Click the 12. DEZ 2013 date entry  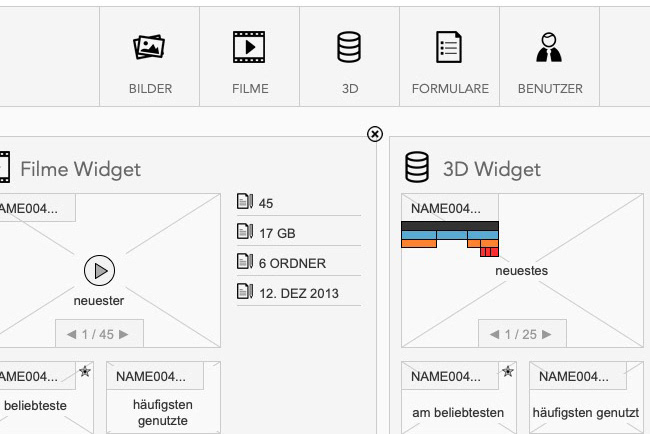(298, 293)
